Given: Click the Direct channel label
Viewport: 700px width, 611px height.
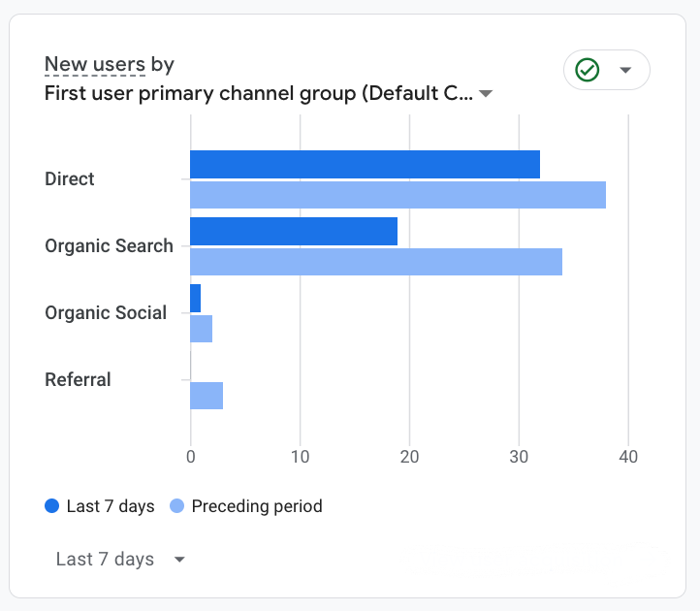Looking at the screenshot, I should pyautogui.click(x=70, y=179).
